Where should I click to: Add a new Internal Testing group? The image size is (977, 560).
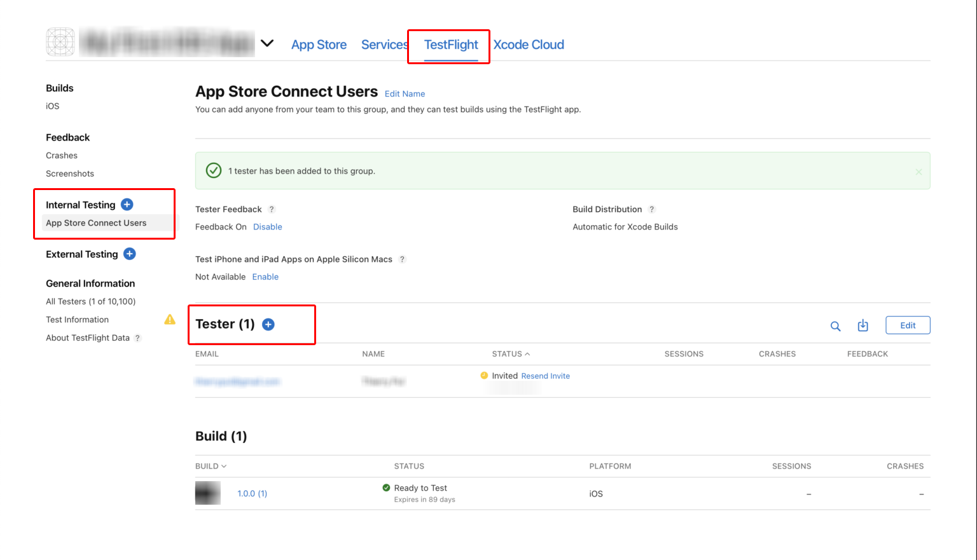(x=127, y=204)
